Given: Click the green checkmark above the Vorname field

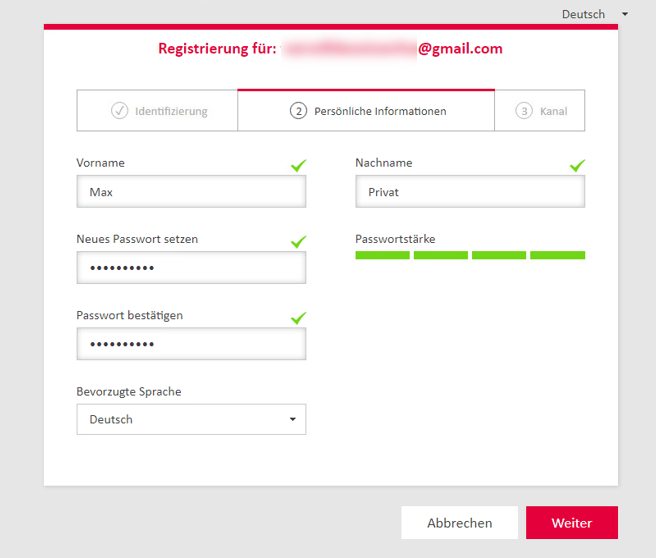Looking at the screenshot, I should pyautogui.click(x=298, y=165).
